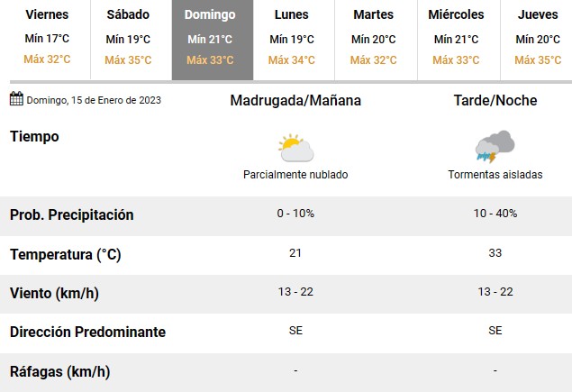Click the Viento (km/h) row label
Screen dimensions: 572x392
[54, 293]
